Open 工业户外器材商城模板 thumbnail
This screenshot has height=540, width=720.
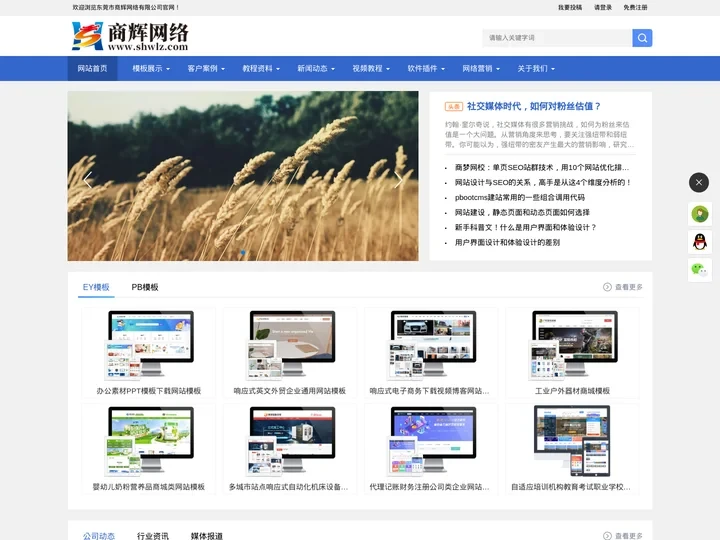click(x=572, y=345)
